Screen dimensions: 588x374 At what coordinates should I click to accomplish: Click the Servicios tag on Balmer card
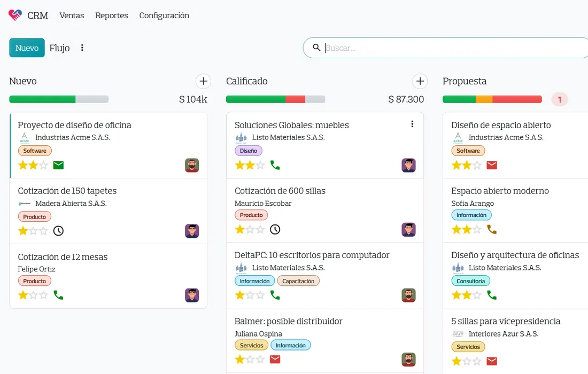252,345
